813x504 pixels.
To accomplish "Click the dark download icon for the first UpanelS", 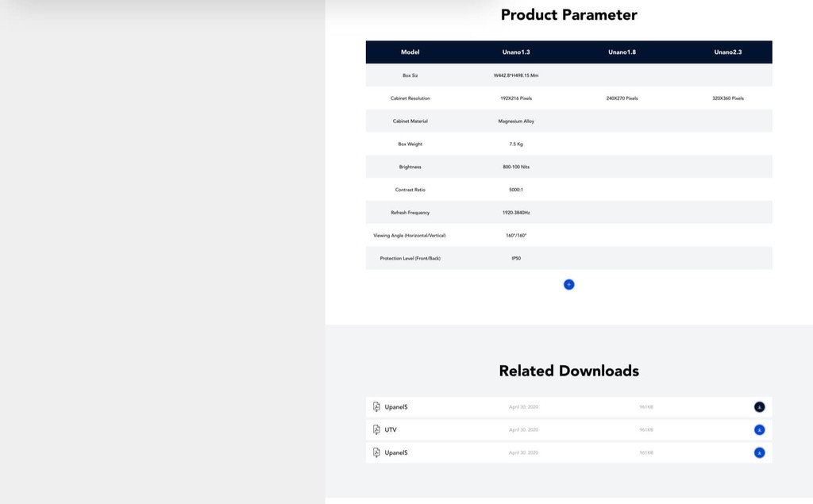I will click(x=759, y=407).
